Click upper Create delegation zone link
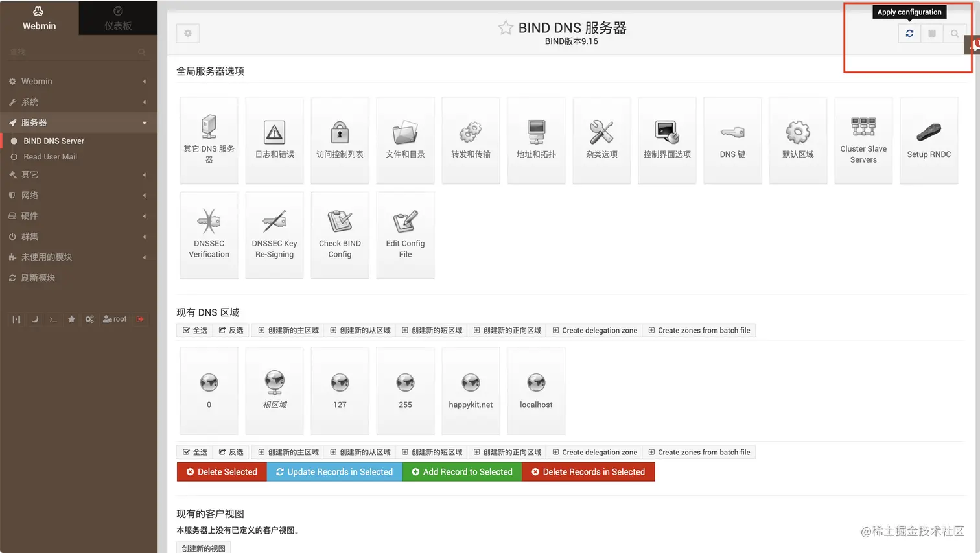This screenshot has width=980, height=553. pos(594,331)
